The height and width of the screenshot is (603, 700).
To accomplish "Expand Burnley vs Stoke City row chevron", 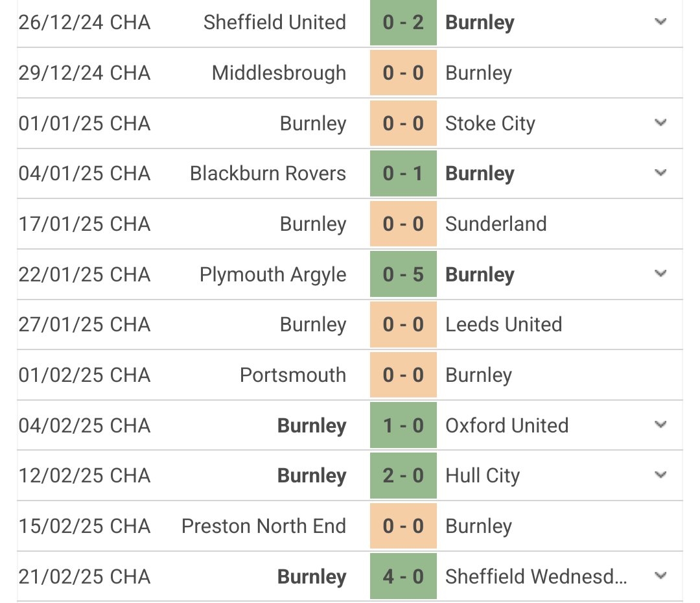I will coord(660,123).
